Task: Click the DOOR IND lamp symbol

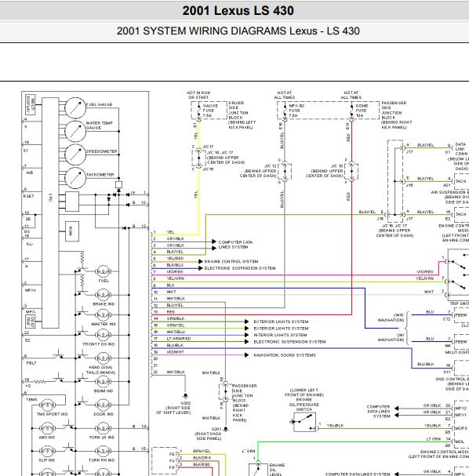Action: coord(104,405)
